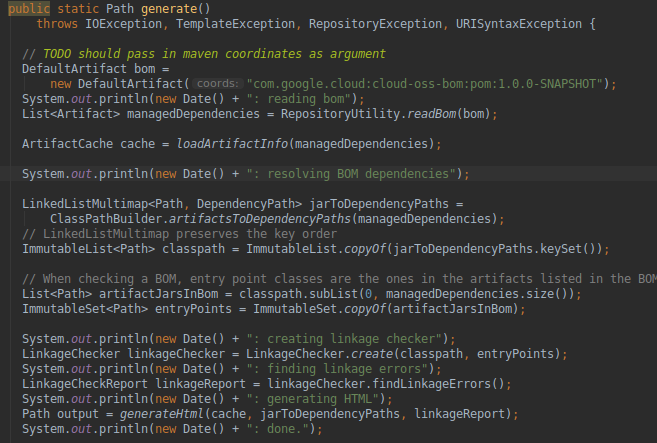Click 'LinkageCheckReport' type name
The height and width of the screenshot is (443, 657).
[85, 384]
